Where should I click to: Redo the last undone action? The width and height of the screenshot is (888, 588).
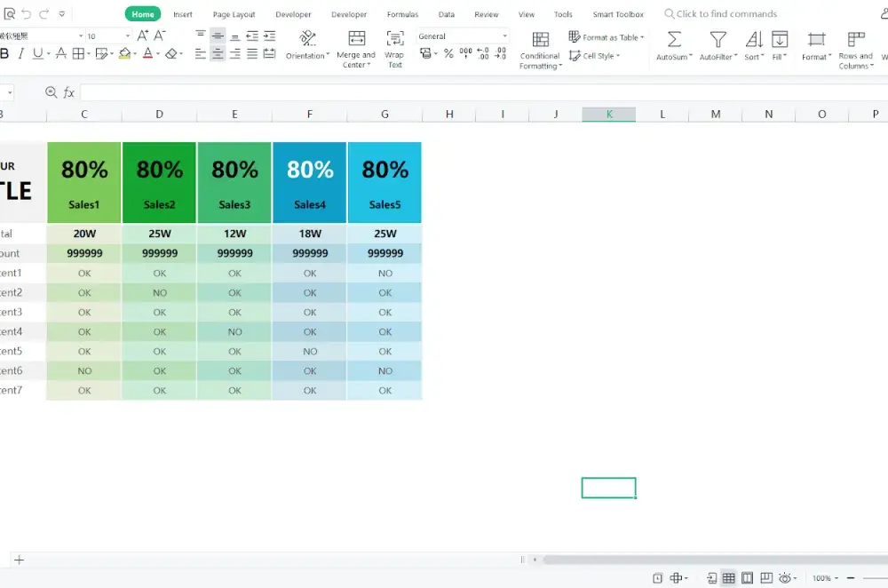click(x=44, y=13)
